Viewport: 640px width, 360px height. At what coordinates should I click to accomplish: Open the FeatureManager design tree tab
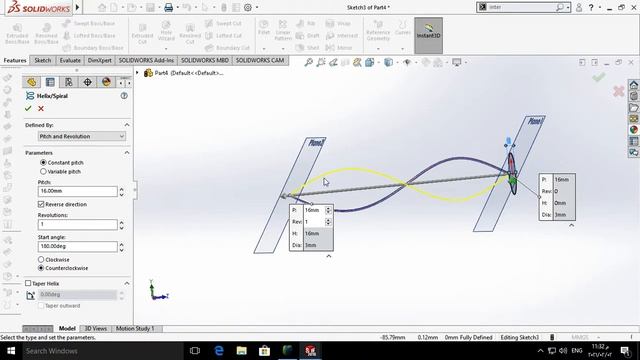point(31,82)
